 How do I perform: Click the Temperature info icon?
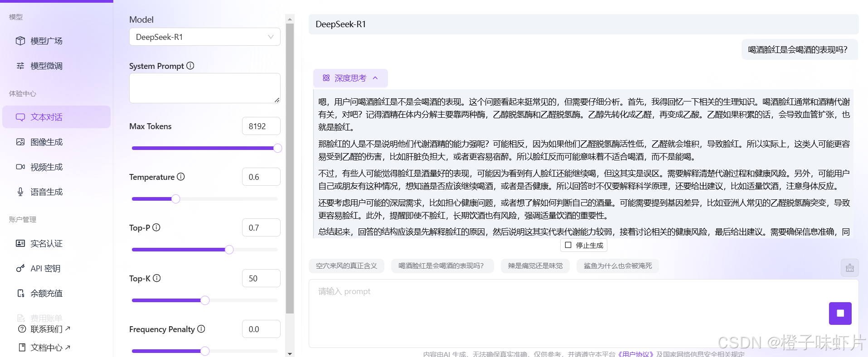point(181,177)
